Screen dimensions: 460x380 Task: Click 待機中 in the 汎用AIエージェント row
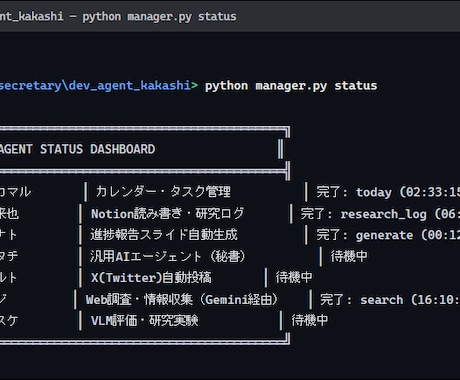pyautogui.click(x=349, y=256)
